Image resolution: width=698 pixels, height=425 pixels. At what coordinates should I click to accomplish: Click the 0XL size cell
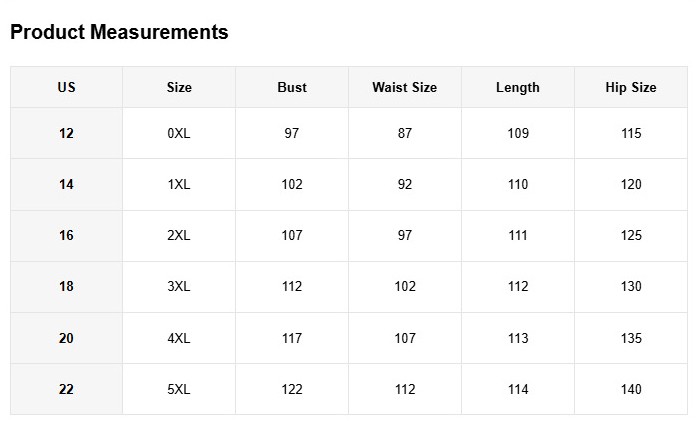(x=179, y=134)
